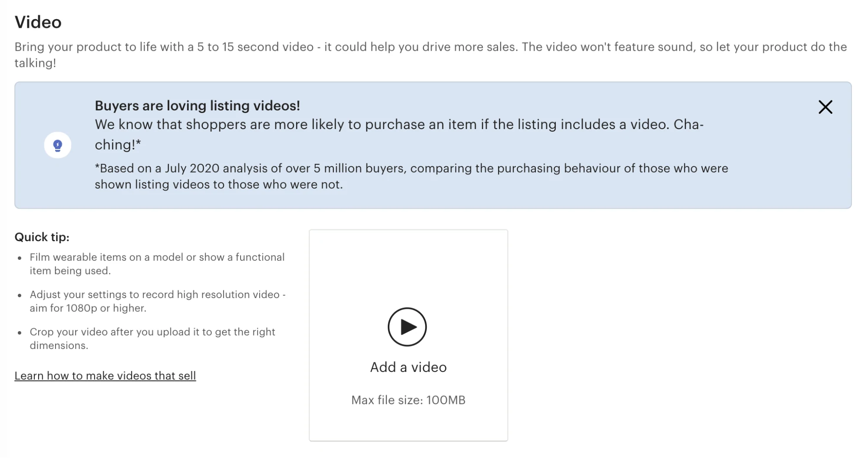
Task: Click the tip about cropping your video
Action: 152,339
